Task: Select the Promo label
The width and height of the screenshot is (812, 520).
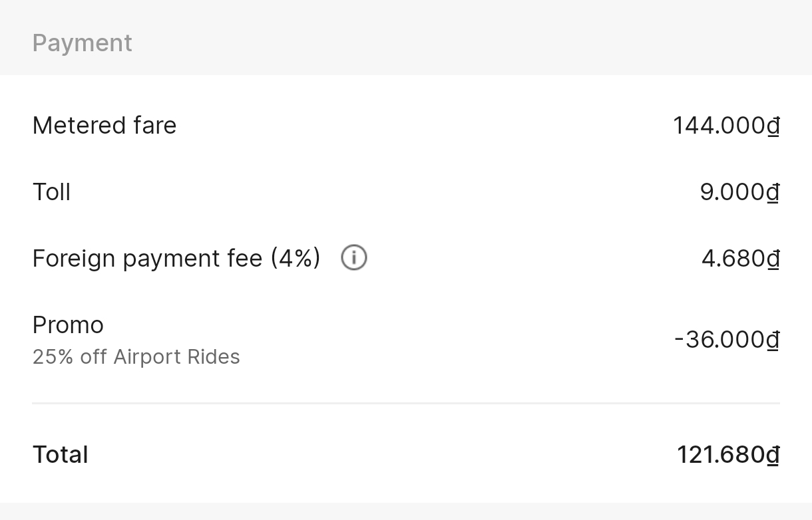Action: coord(68,325)
